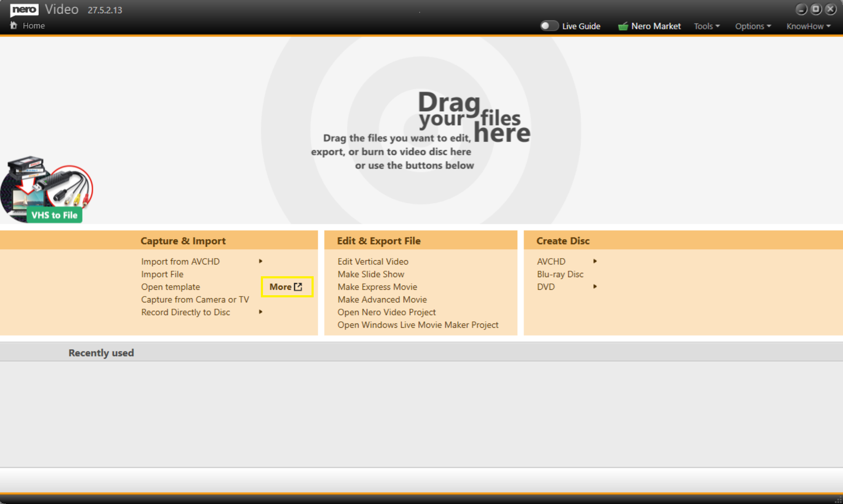The width and height of the screenshot is (843, 504).
Task: Open the Options dropdown menu
Action: (x=752, y=26)
